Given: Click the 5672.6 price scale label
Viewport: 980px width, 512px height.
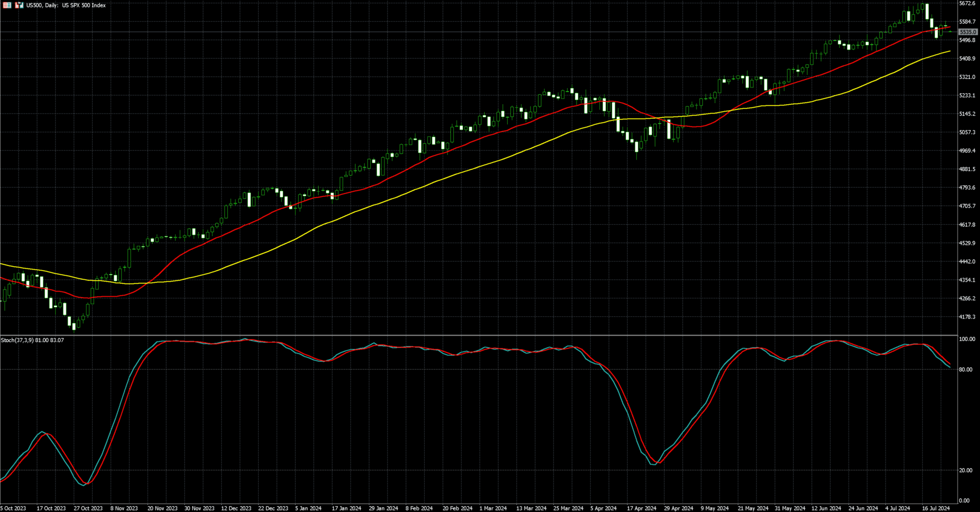Looking at the screenshot, I should 967,3.
